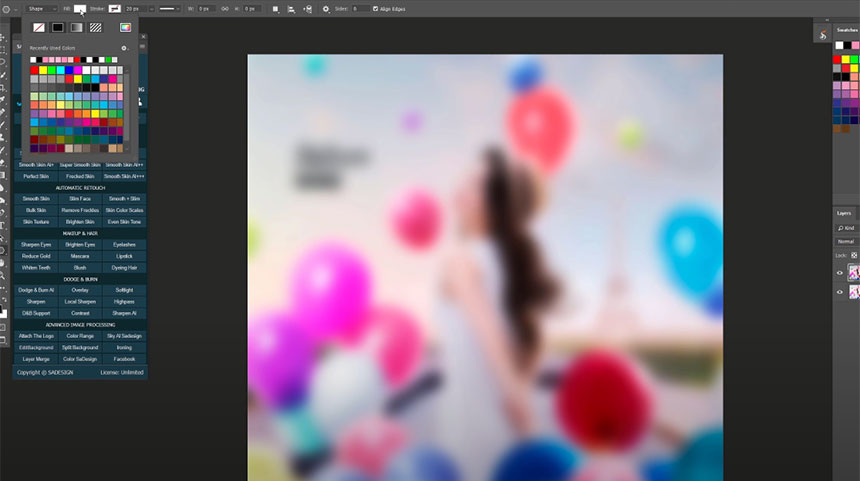This screenshot has height=481, width=860.
Task: Click the Freckled Skin button
Action: (80, 176)
